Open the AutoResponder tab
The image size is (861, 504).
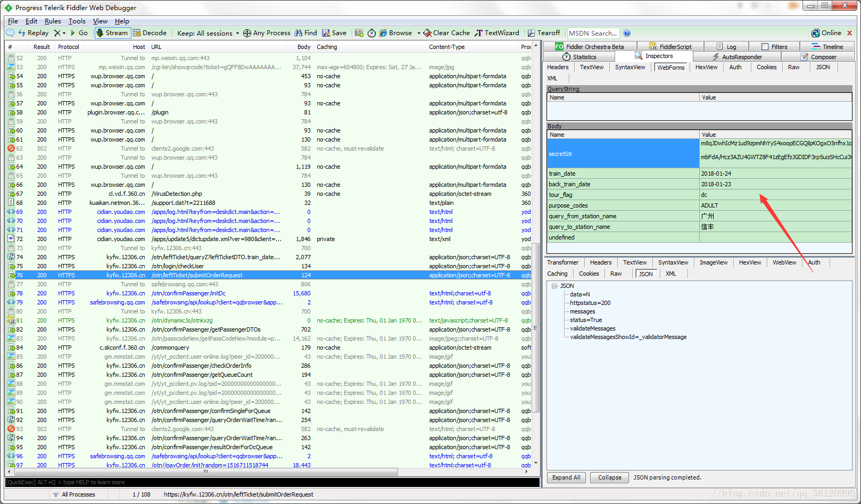[x=737, y=57]
